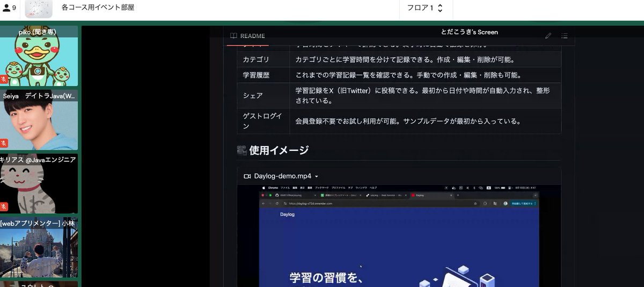Click the Daylog logo in the video
644x287 pixels.
pyautogui.click(x=287, y=214)
